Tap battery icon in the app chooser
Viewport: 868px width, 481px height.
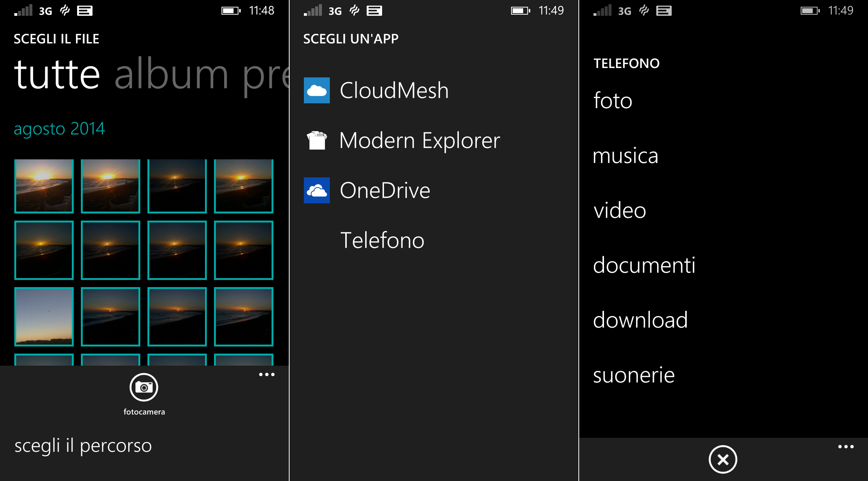(520, 11)
